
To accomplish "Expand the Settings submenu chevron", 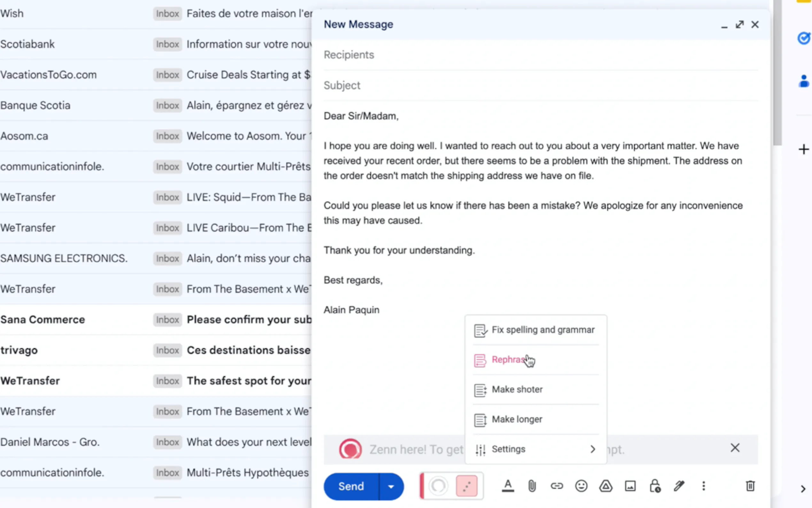I will pyautogui.click(x=592, y=449).
